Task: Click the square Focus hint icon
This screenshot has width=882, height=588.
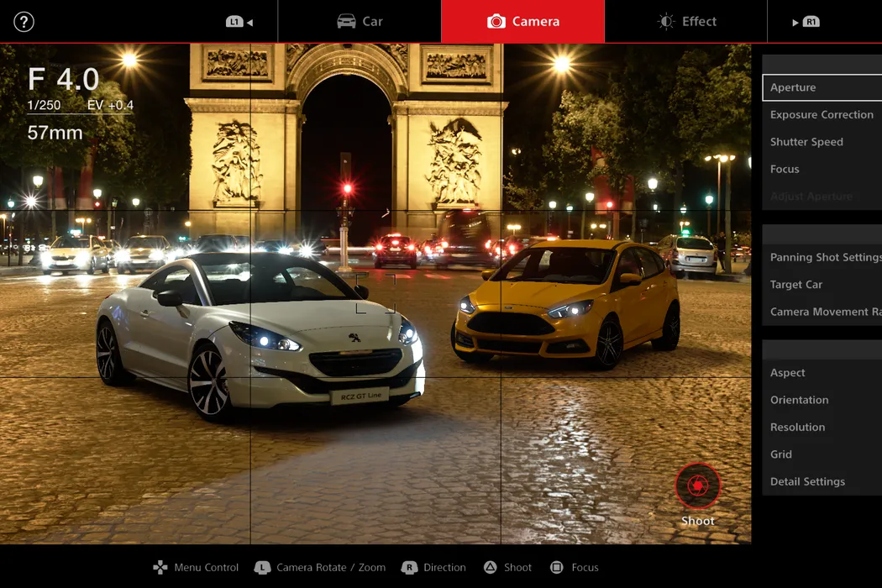Action: coord(557,568)
